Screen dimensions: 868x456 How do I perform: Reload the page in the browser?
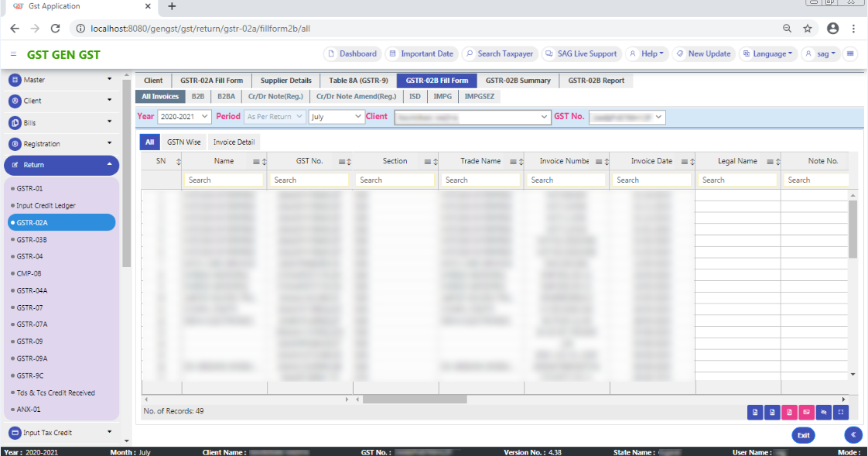coord(55,29)
